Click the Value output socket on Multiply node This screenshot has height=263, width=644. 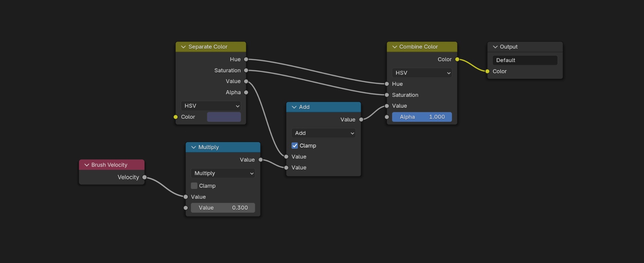click(261, 160)
